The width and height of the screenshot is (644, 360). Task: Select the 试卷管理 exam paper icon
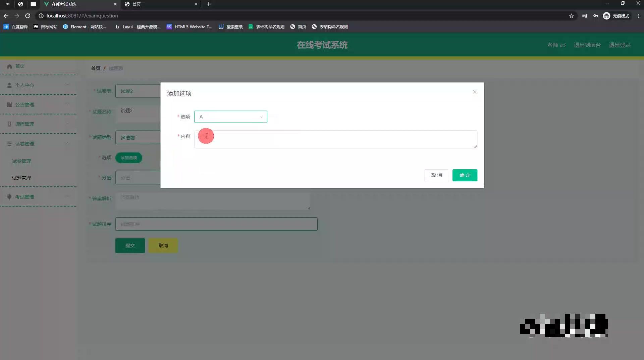[x=9, y=143]
